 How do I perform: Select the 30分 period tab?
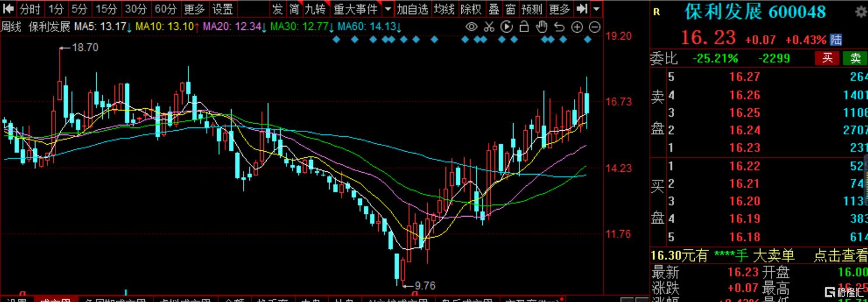[x=137, y=9]
